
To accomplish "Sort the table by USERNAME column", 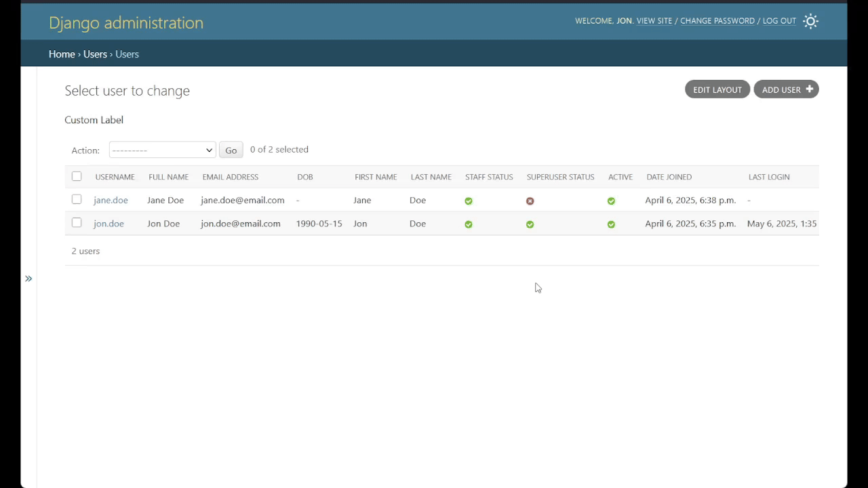I will (x=115, y=176).
